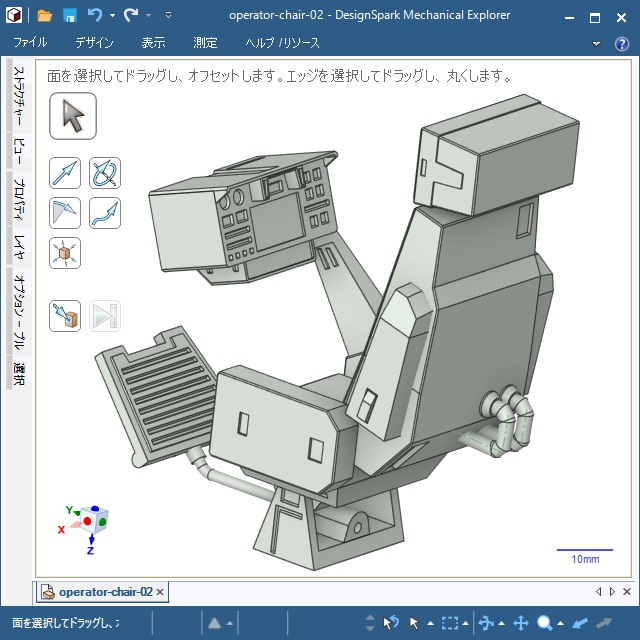Image resolution: width=640 pixels, height=640 pixels.
Task: Open the ストラクチャー side panel tab
Action: (x=19, y=96)
